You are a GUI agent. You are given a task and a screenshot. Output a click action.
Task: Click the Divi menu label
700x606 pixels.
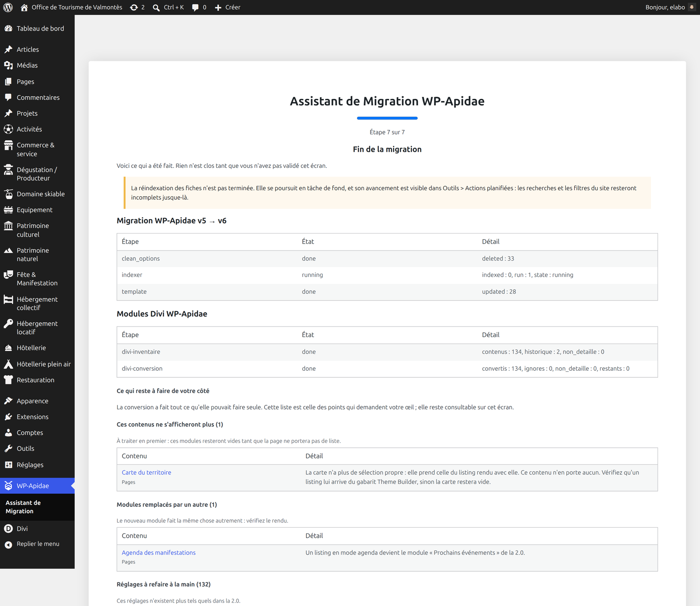[x=22, y=529]
